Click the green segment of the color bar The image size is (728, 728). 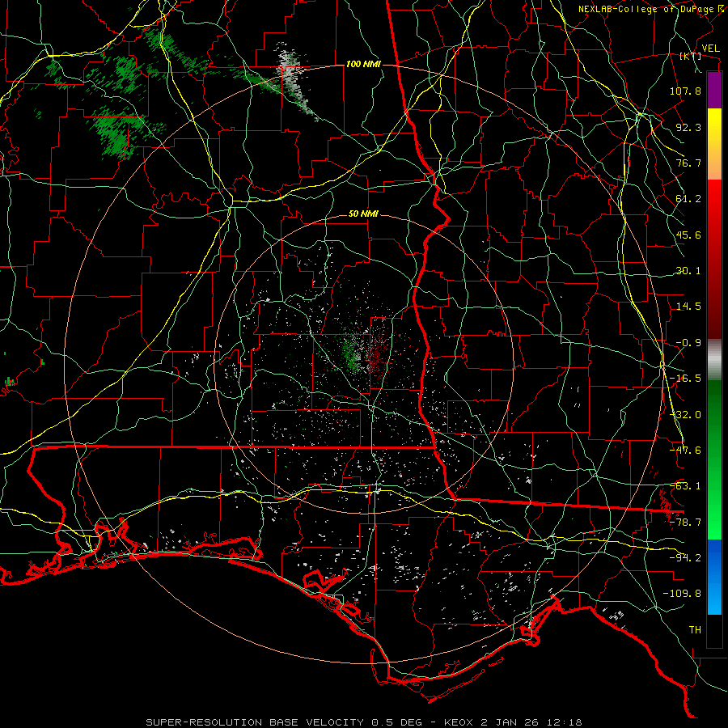tap(714, 459)
